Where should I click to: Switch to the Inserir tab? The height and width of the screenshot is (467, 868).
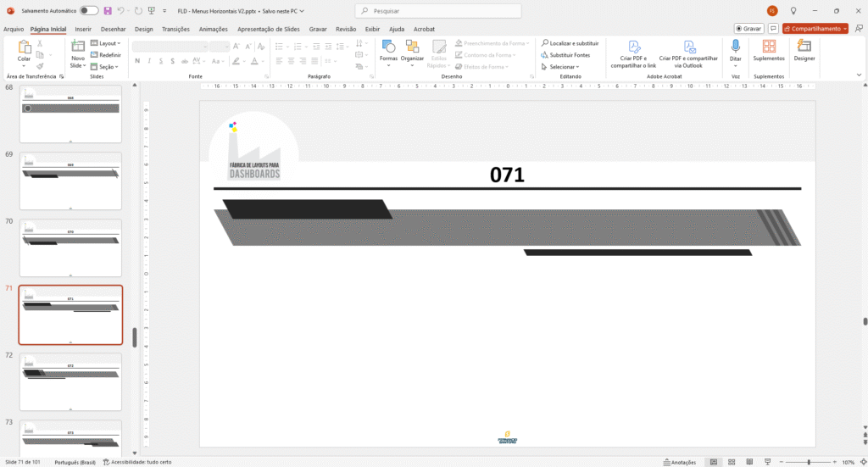83,29
